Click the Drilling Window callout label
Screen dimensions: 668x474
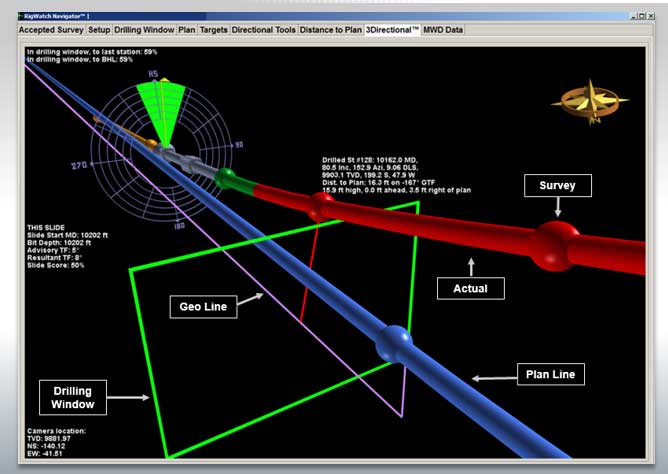75,397
